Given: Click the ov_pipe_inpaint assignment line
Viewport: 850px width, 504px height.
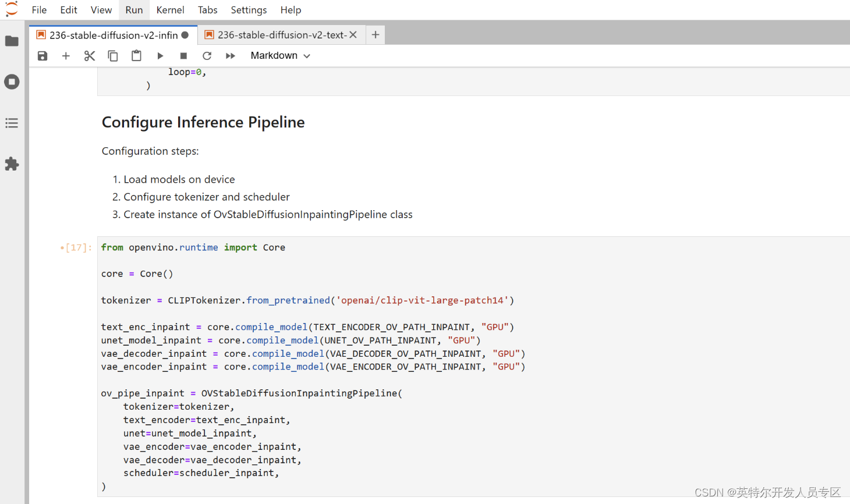Looking at the screenshot, I should pyautogui.click(x=252, y=393).
